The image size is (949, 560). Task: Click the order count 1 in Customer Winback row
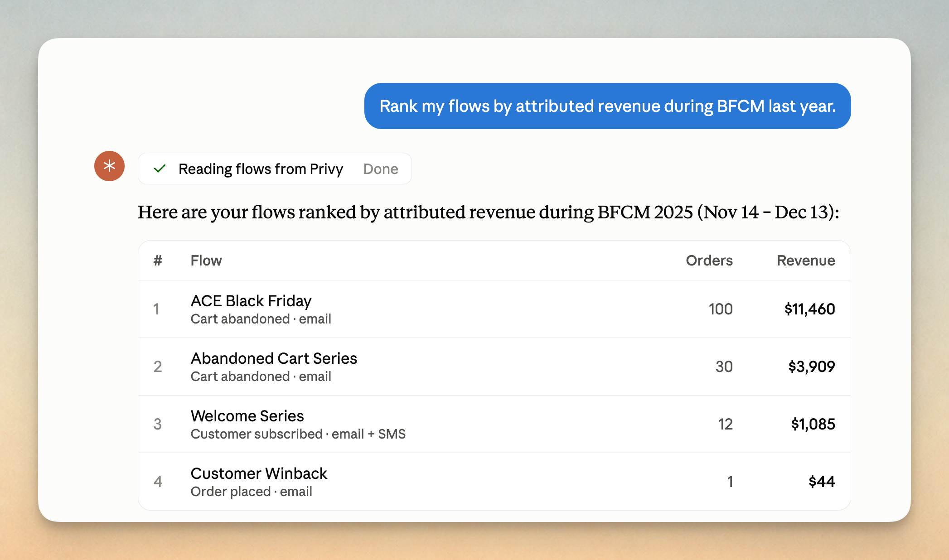click(730, 482)
